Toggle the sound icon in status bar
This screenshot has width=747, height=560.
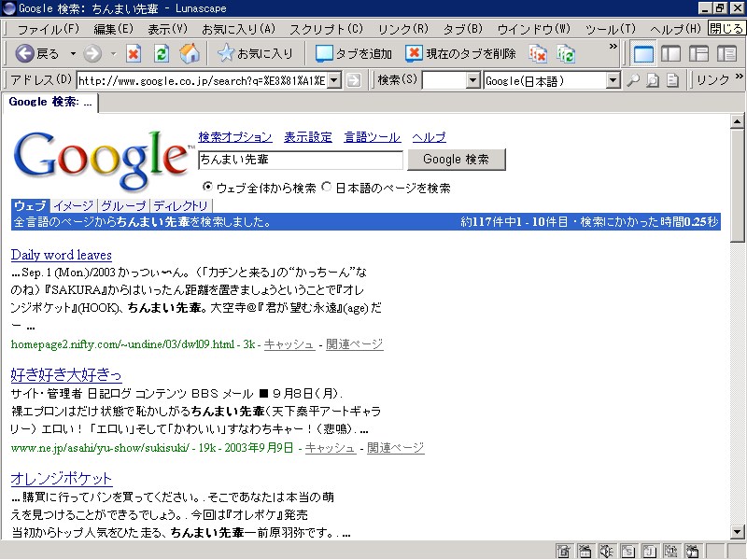[x=608, y=551]
